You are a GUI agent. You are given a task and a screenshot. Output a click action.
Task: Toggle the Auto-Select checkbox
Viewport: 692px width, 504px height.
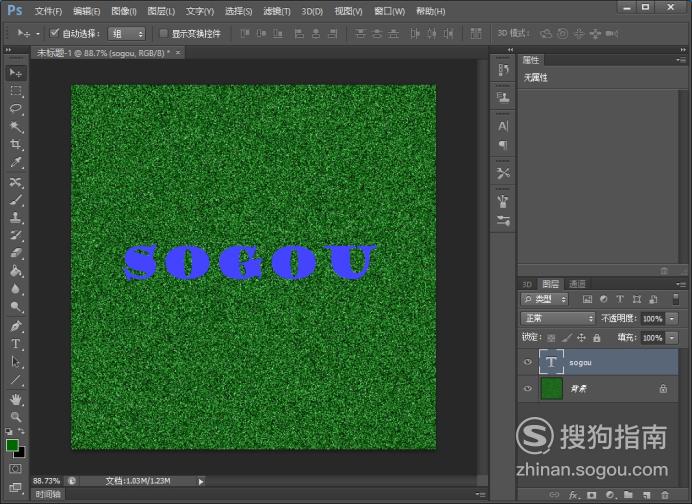[x=54, y=33]
